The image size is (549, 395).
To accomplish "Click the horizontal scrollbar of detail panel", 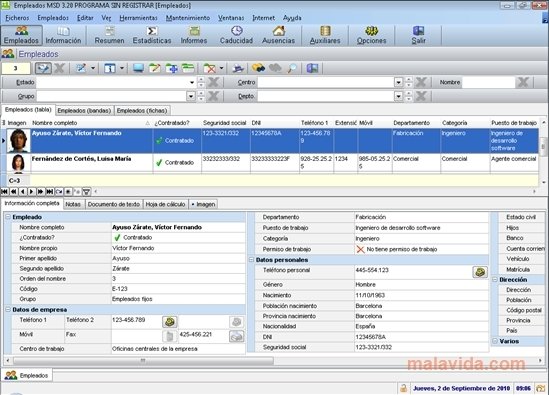I will click(143, 360).
